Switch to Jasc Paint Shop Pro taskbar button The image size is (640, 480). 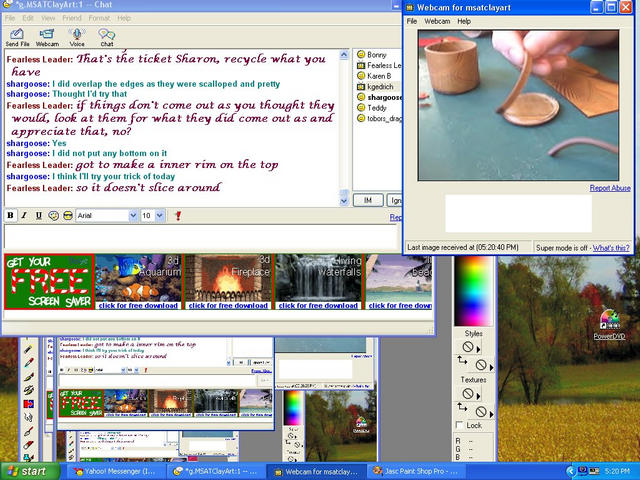pyautogui.click(x=415, y=471)
